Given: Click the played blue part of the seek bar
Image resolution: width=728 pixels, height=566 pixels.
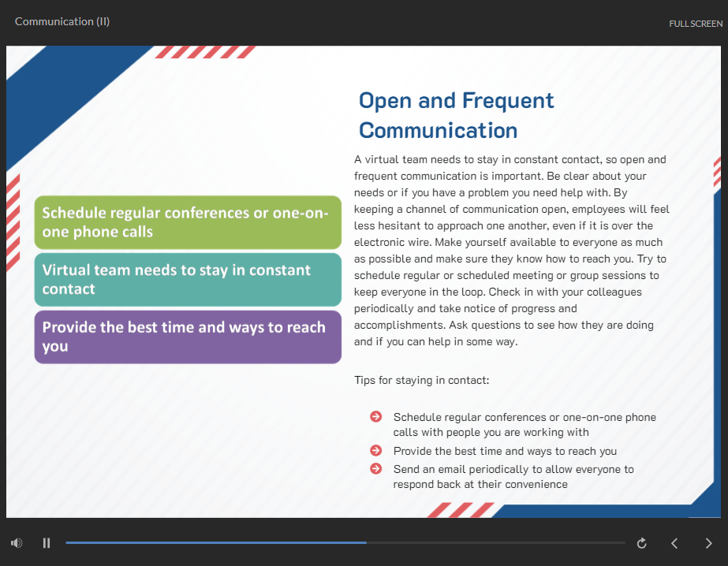Looking at the screenshot, I should 213,542.
